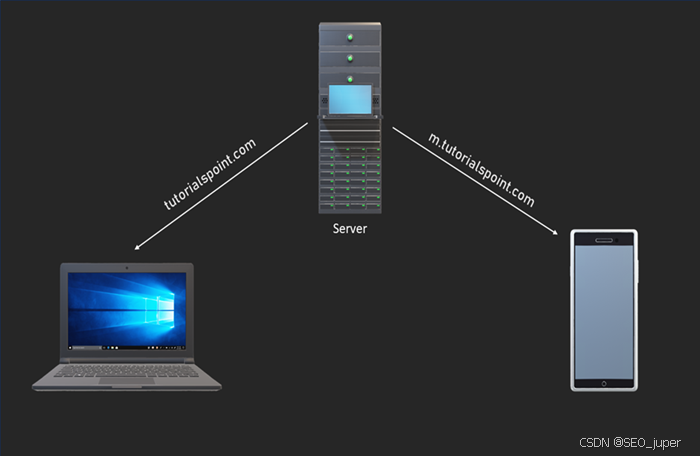Screen dimensions: 700x456
Task: Click the 'm.tutorialspoint.com' label text
Action: coord(481,170)
